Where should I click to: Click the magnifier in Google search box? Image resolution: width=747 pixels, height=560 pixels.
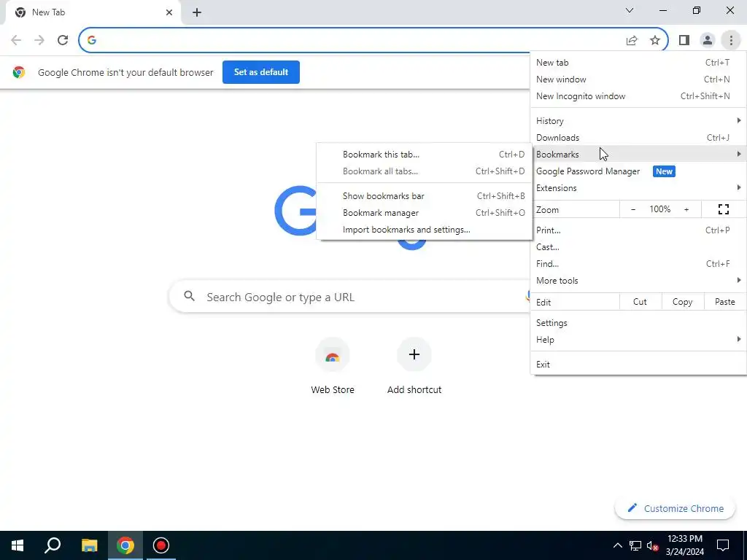(x=189, y=296)
